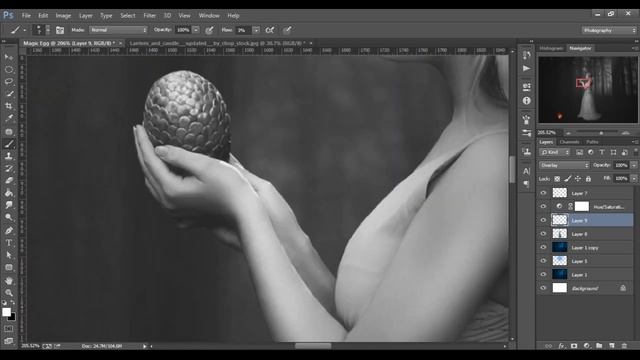Open the Image menu
The width and height of the screenshot is (640, 360).
click(63, 16)
